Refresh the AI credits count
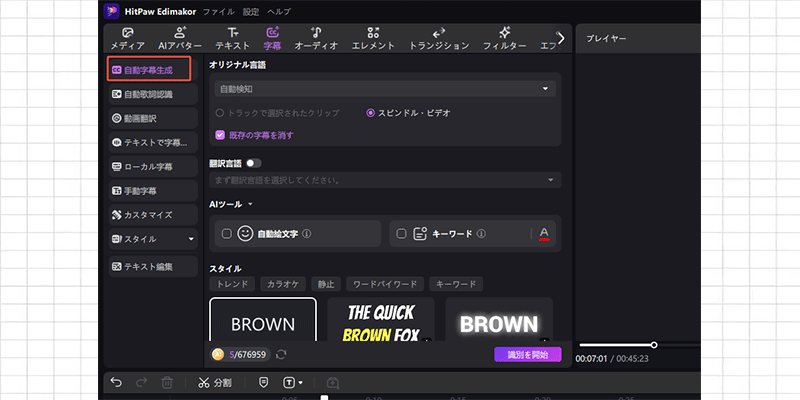Screen dimensions: 800x400 click(281, 354)
